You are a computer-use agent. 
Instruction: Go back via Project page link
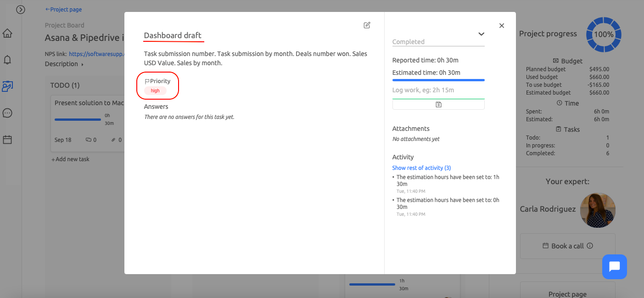click(x=63, y=9)
